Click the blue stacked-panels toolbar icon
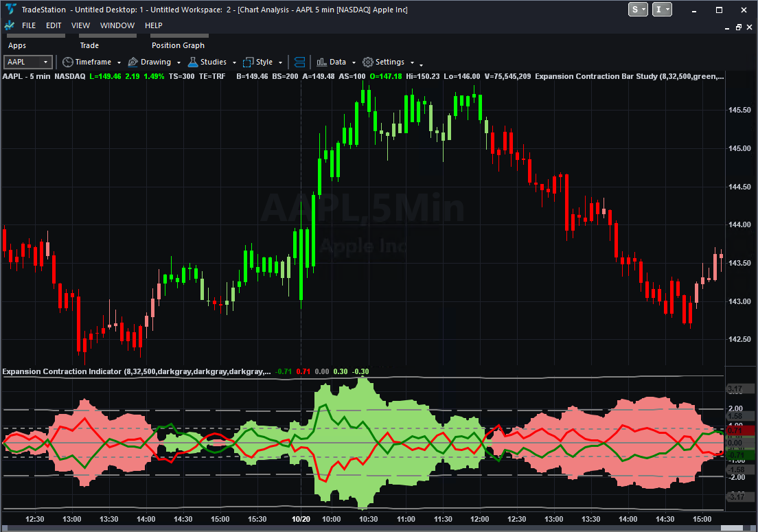 [300, 62]
